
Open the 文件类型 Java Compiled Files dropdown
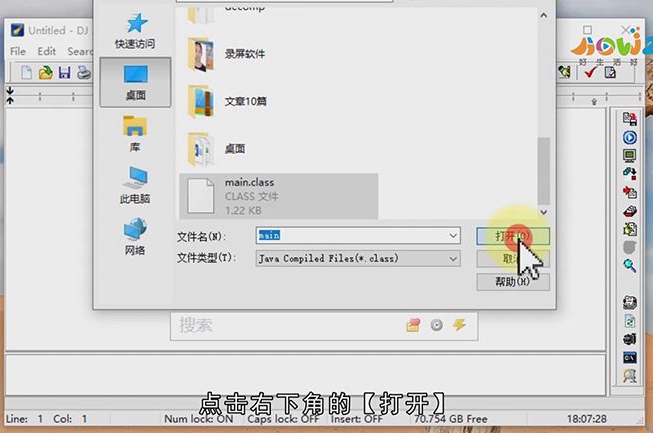[358, 259]
